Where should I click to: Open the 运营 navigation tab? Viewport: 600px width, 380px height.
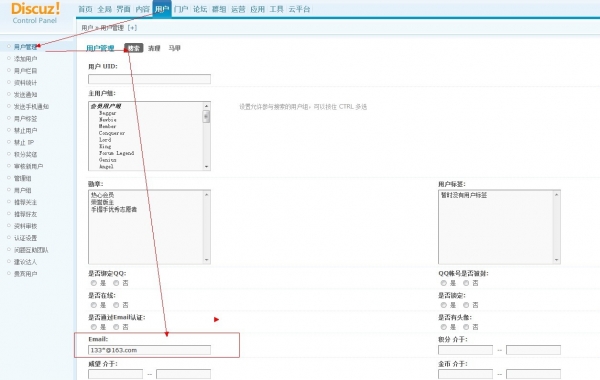(238, 9)
